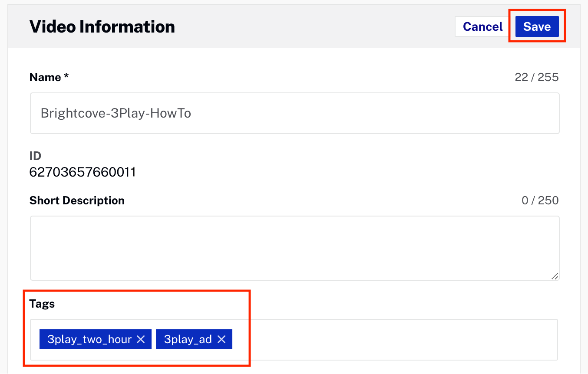
Task: Save the video information
Action: click(x=537, y=26)
